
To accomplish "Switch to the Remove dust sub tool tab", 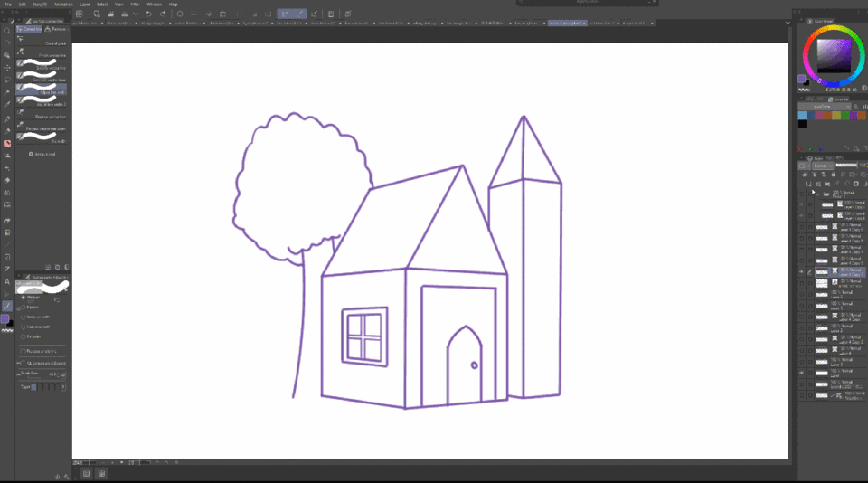I will coord(56,29).
